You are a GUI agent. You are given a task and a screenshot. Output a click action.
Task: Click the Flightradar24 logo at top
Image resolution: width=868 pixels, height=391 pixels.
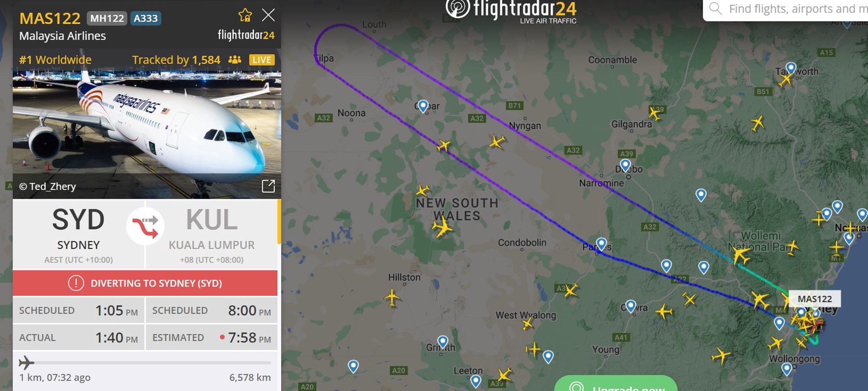tap(511, 11)
